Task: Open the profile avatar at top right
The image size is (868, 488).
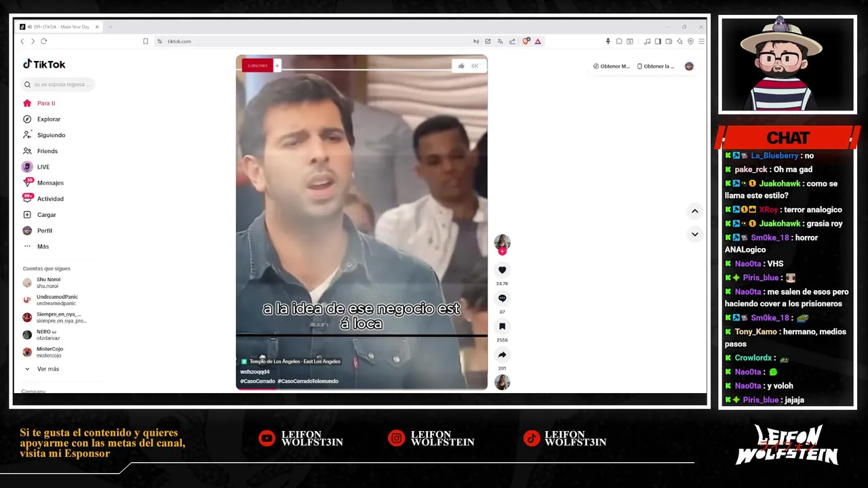Action: pyautogui.click(x=689, y=66)
